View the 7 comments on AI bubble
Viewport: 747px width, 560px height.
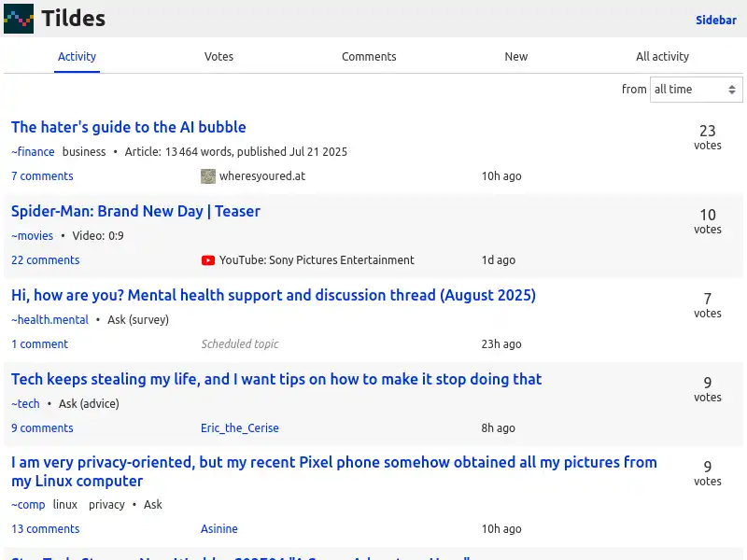(42, 176)
